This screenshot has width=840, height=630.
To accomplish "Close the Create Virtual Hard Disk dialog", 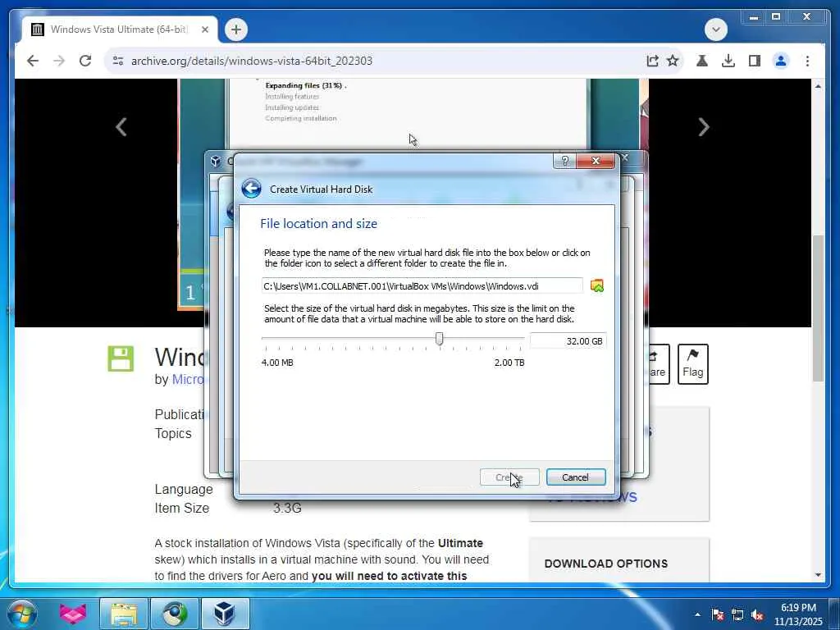I will (596, 161).
